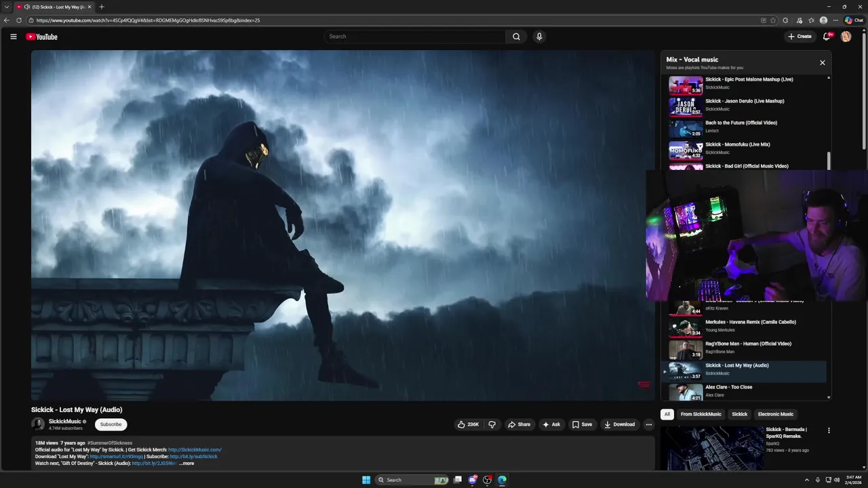Image resolution: width=868 pixels, height=488 pixels.
Task: Close the Mix - Vocal music panel
Action: tap(823, 62)
